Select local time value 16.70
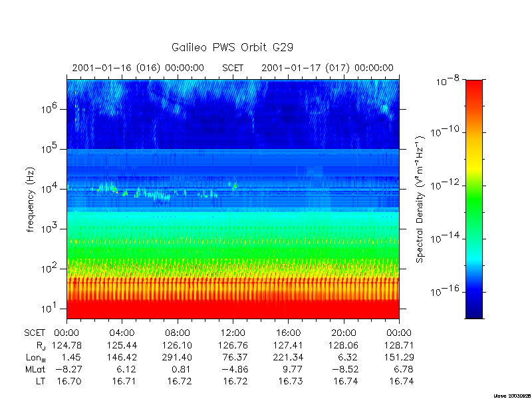Viewport: 532px width, 399px height. pos(69,381)
